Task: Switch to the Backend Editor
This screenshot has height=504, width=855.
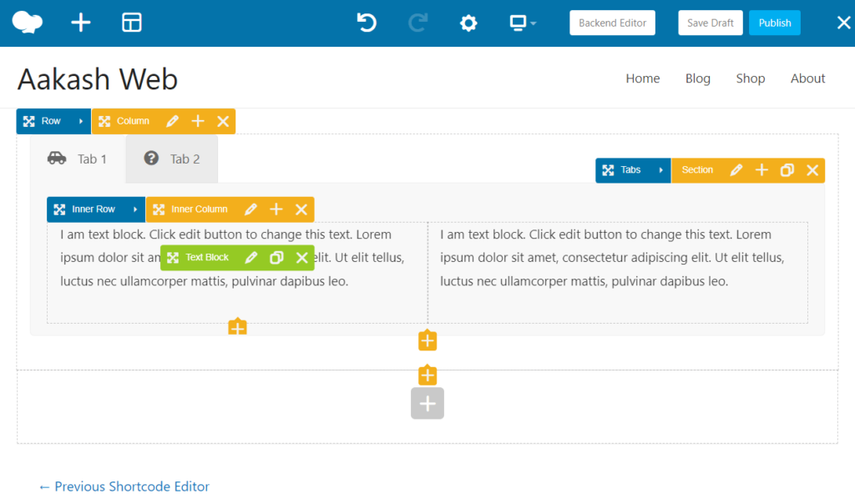Action: [x=612, y=23]
